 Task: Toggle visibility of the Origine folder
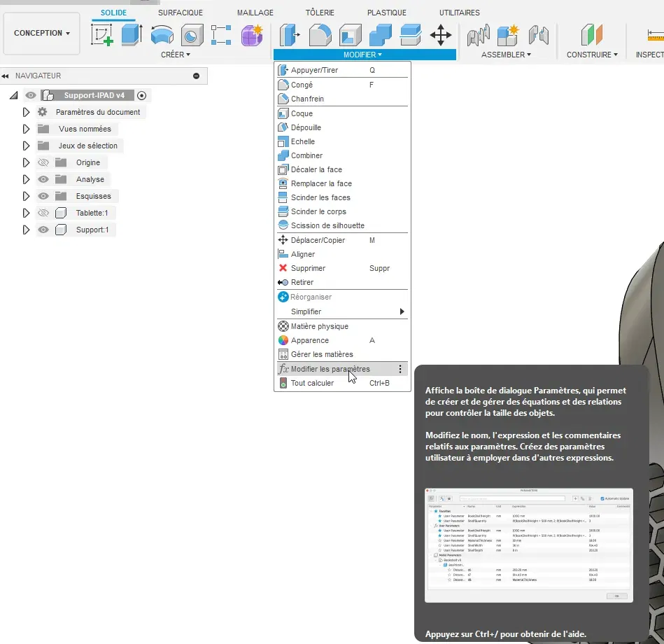pyautogui.click(x=43, y=162)
